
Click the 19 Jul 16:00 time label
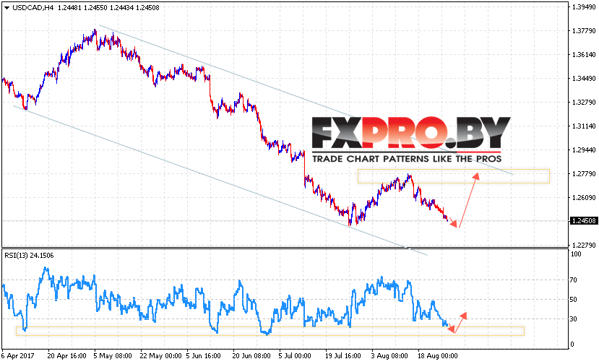343,356
